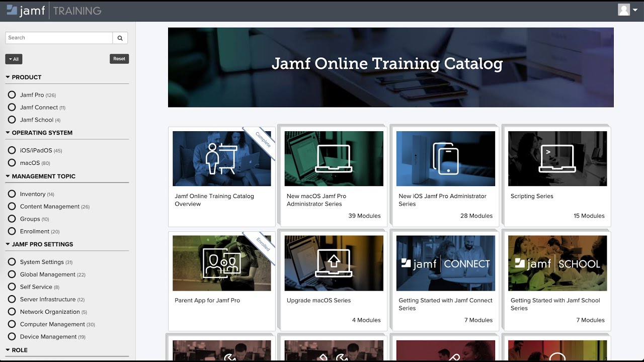Click the Complete ribbon on Catalog Overview card
Image resolution: width=644 pixels, height=362 pixels.
[262, 140]
